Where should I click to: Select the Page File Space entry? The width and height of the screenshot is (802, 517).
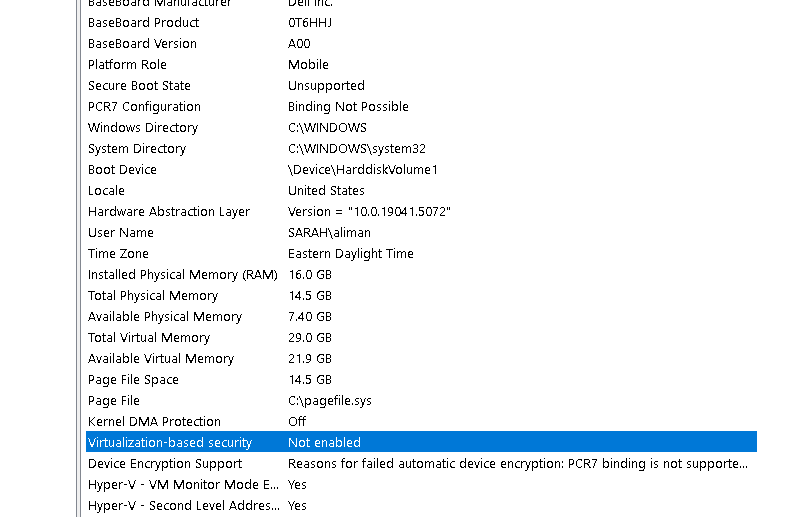[x=133, y=379]
